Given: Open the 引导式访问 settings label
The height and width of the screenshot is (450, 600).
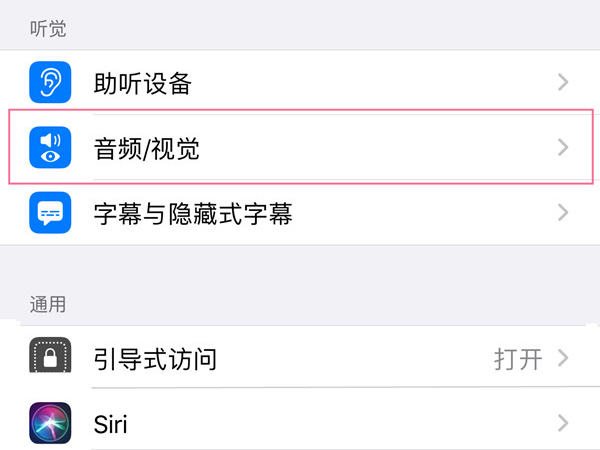Looking at the screenshot, I should pos(154,358).
